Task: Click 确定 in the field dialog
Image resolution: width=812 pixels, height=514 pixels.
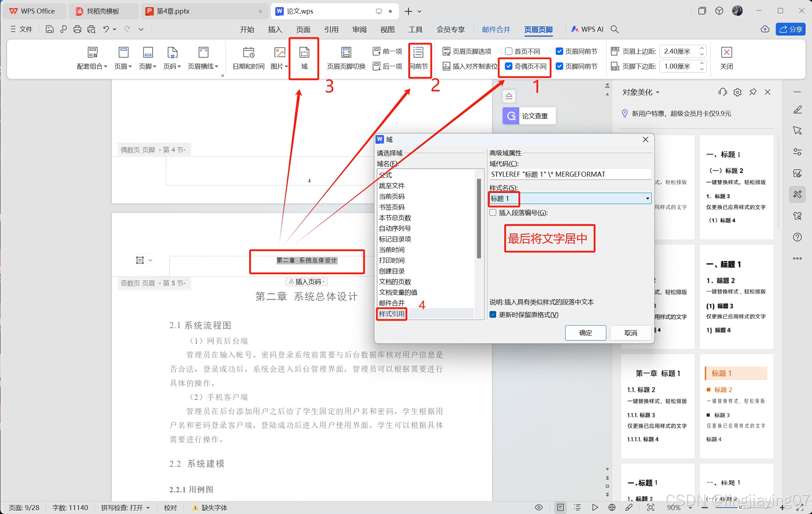Action: (585, 333)
